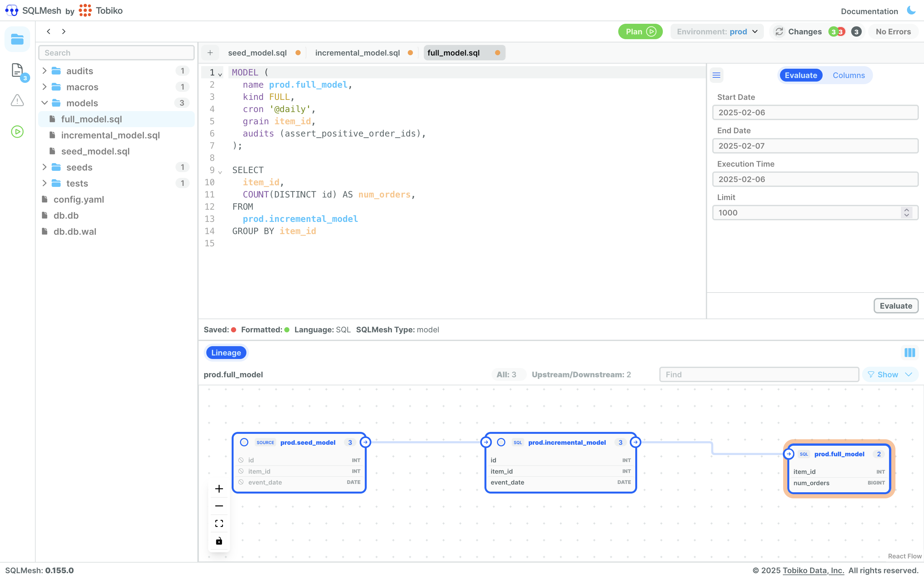
Task: Click the prod.full_model node title
Action: pyautogui.click(x=839, y=454)
